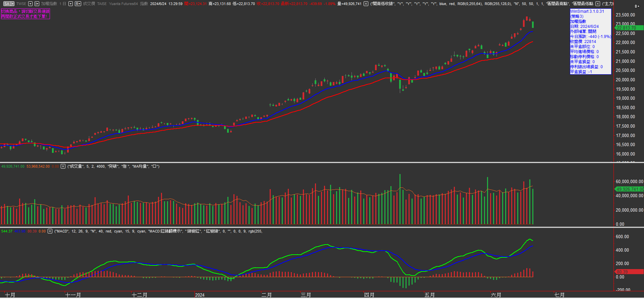Click the 高=23,131.68 high value

(220, 4)
